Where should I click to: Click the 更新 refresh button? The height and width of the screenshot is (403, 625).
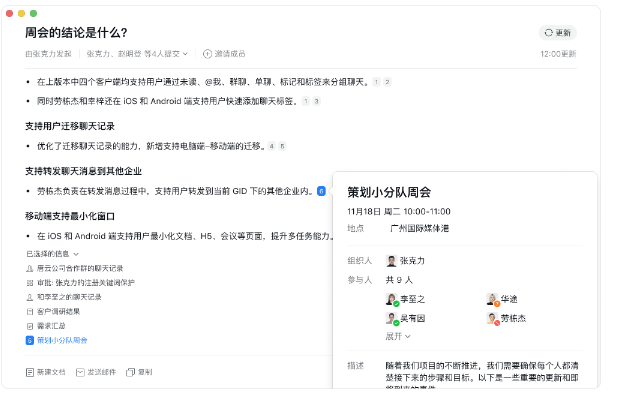(x=558, y=33)
